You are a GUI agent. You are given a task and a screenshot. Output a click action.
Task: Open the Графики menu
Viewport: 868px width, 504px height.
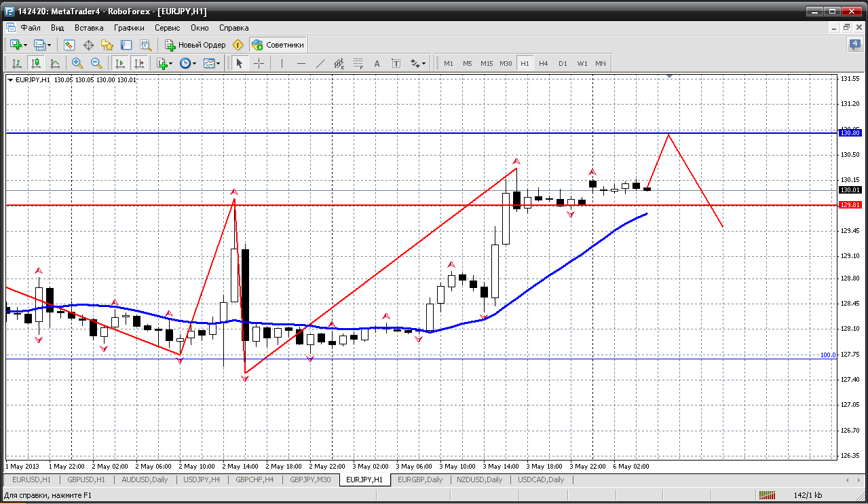(x=129, y=28)
